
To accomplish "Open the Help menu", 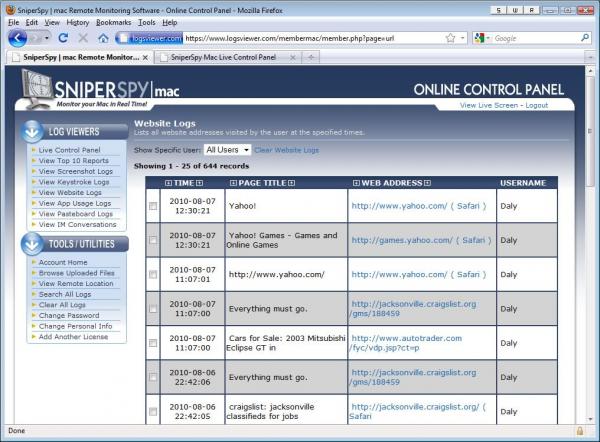I will 170,23.
